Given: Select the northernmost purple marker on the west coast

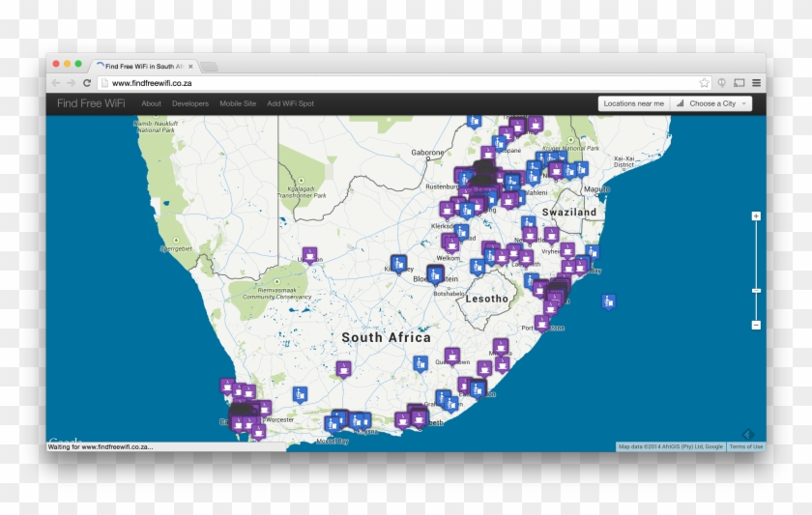Looking at the screenshot, I should click(227, 386).
